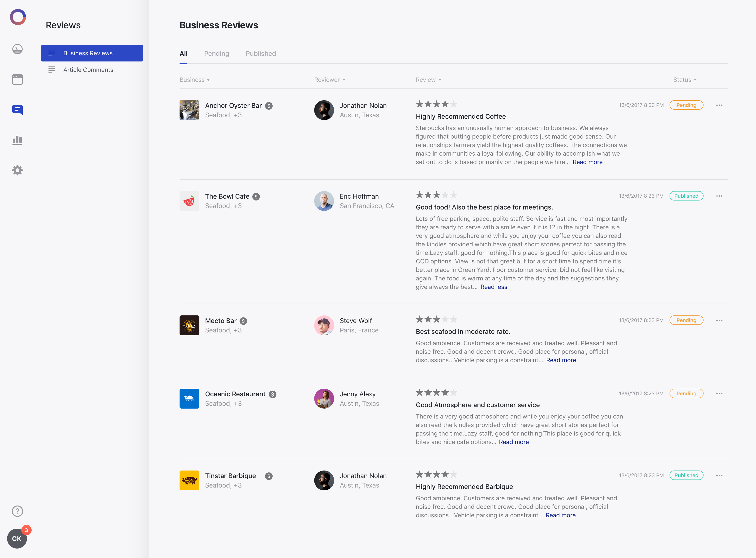Toggle Pending status on Mecto Bar review
Viewport: 756px width, 558px height.
687,320
